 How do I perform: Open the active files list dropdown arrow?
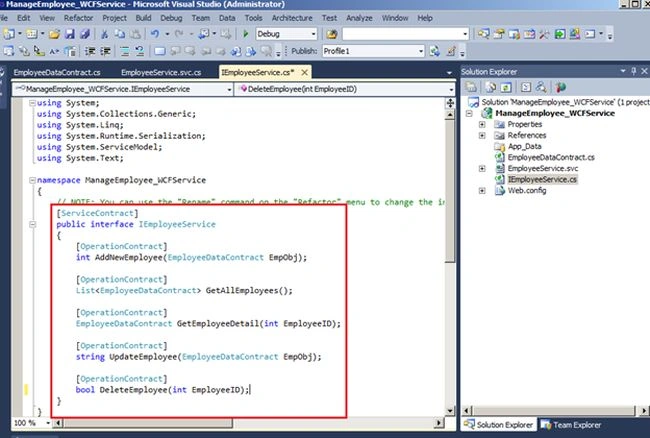pos(449,73)
